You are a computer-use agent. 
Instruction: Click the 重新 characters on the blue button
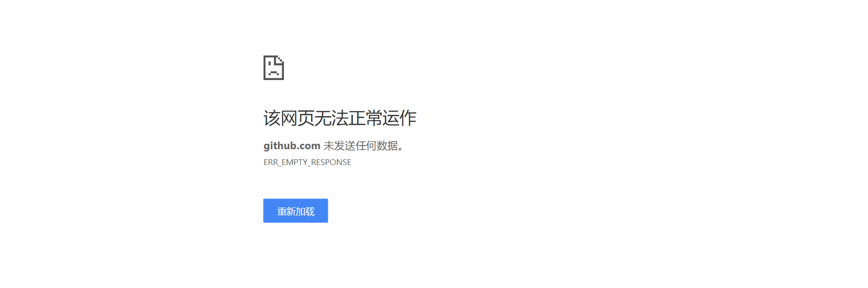click(x=287, y=211)
